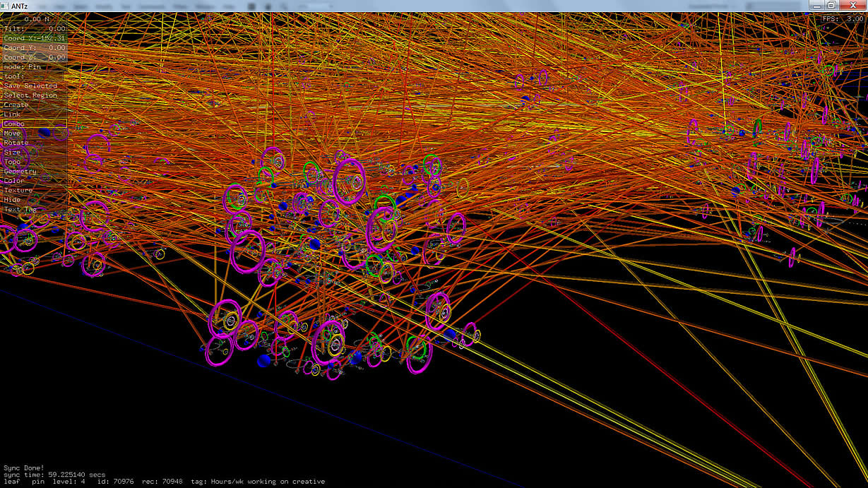The width and height of the screenshot is (868, 488).
Task: Click the Tilt value row
Action: (34, 28)
